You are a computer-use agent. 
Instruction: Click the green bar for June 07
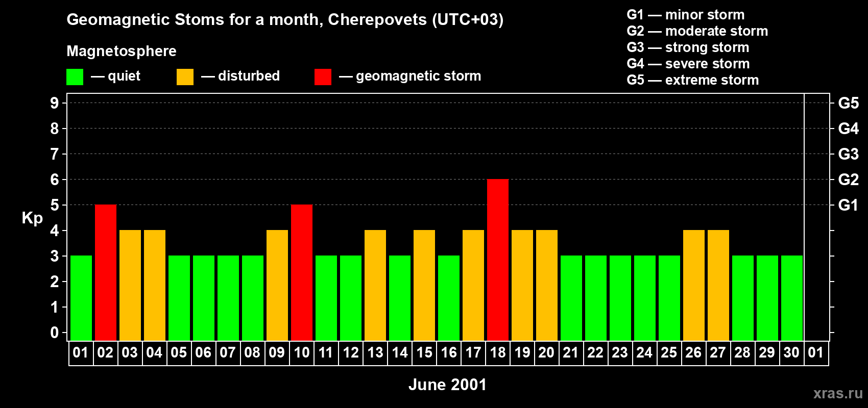tap(228, 298)
